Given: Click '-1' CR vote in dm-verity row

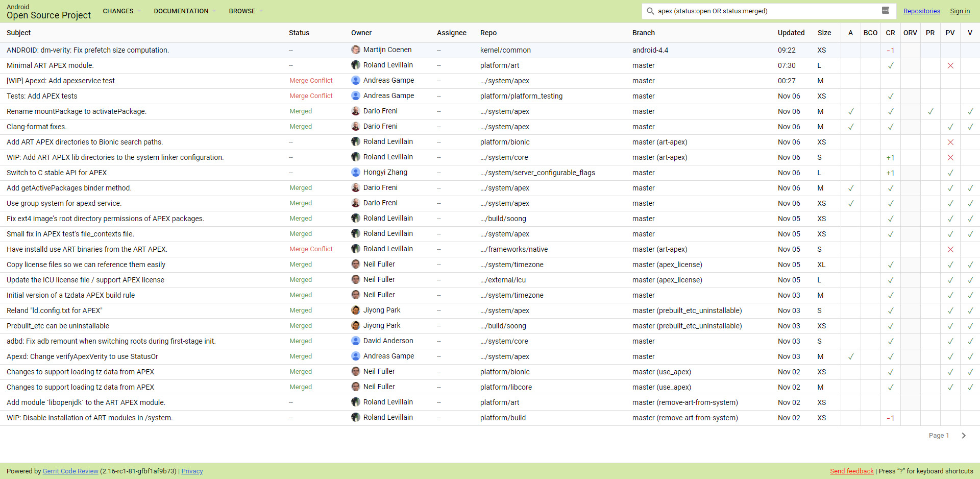Looking at the screenshot, I should tap(890, 50).
